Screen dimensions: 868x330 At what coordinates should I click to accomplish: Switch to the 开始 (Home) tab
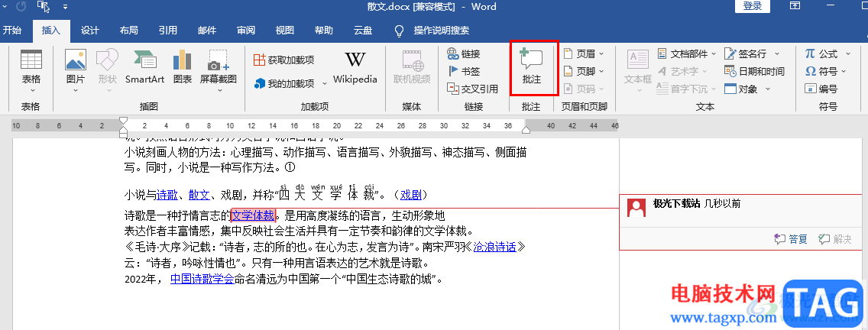(x=12, y=31)
